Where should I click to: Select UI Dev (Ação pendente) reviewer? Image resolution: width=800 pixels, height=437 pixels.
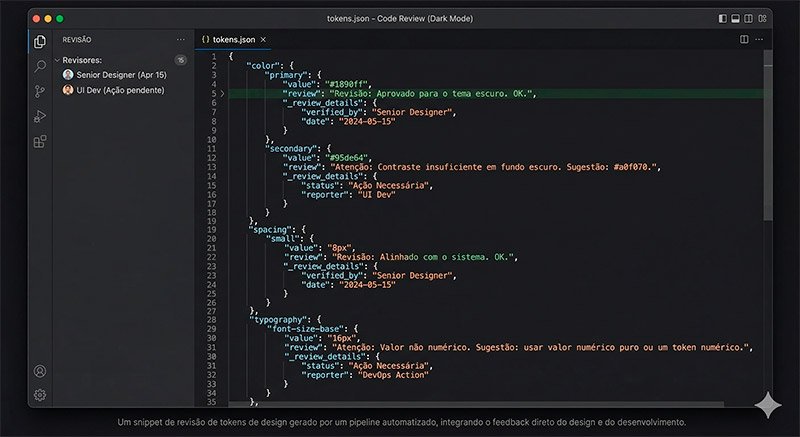pyautogui.click(x=120, y=90)
